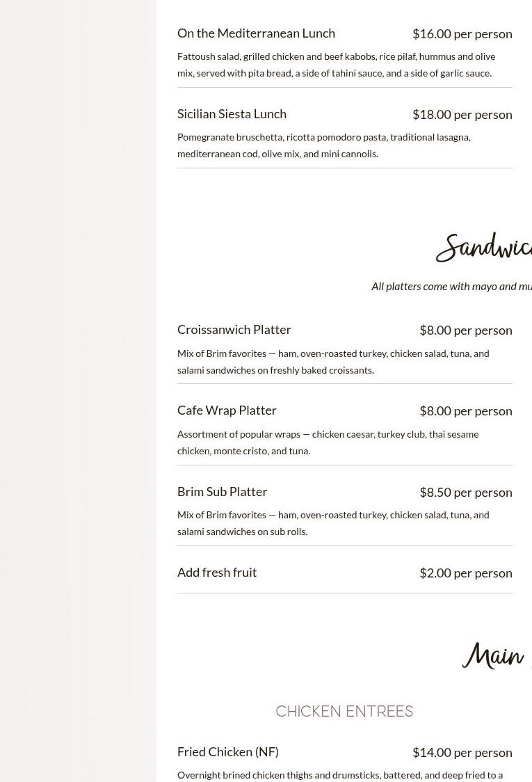Screen dimensions: 532x782
Task: Click the Fattoush salad description text
Action: point(337,65)
